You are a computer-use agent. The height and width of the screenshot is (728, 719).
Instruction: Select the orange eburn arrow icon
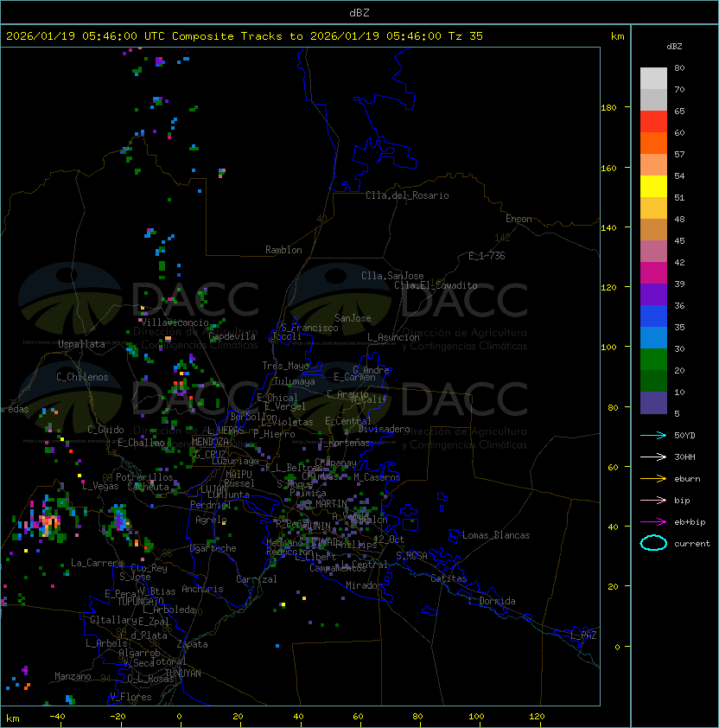coord(653,478)
